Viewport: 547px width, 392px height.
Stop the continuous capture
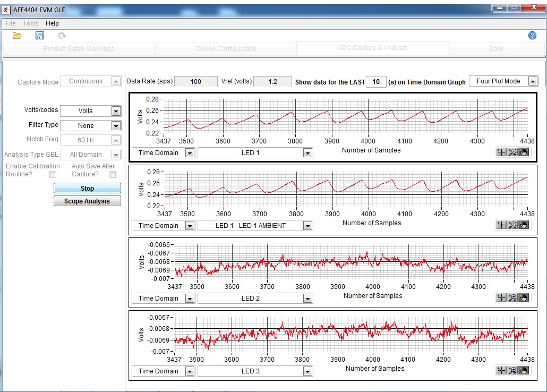point(87,188)
